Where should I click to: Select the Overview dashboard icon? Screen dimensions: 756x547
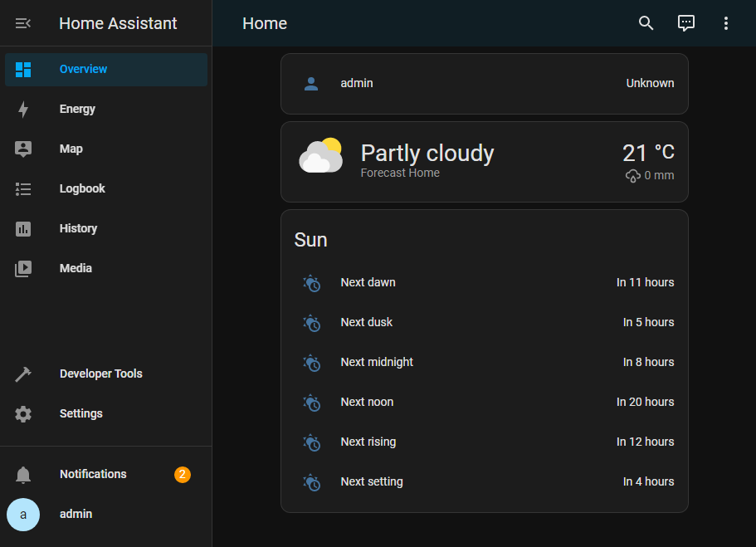pos(23,70)
